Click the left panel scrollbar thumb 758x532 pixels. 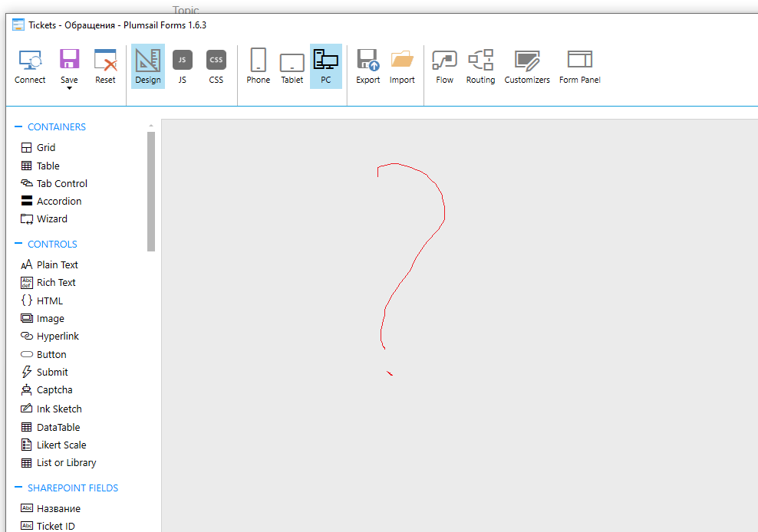[151, 192]
